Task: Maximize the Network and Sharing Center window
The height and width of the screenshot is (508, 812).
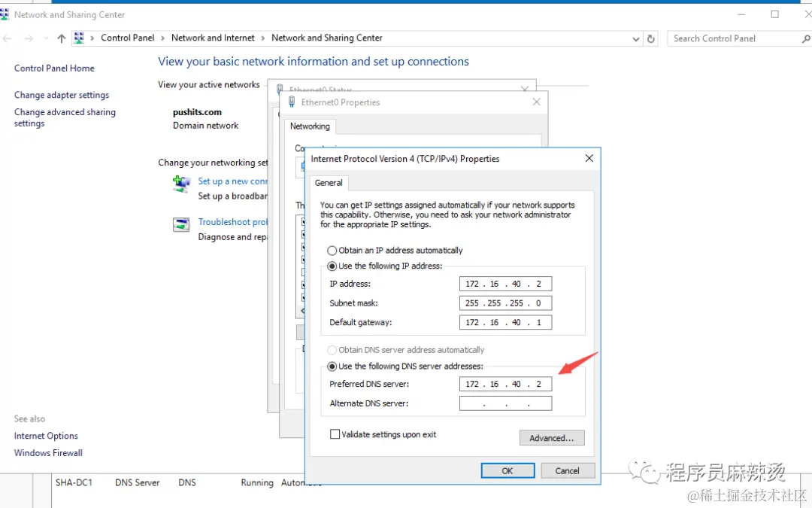Action: pyautogui.click(x=774, y=14)
